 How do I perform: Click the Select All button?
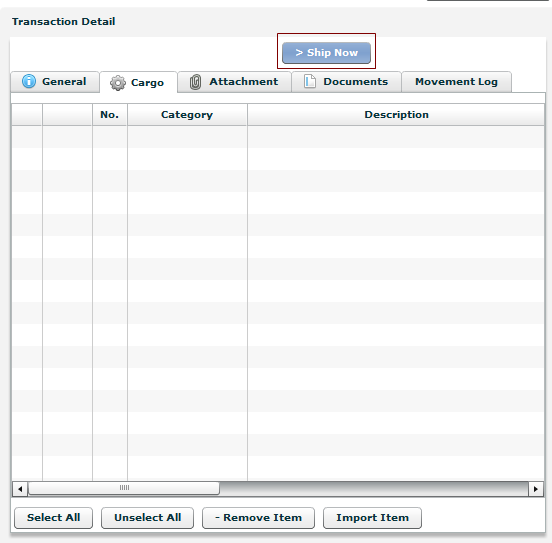[x=54, y=518]
